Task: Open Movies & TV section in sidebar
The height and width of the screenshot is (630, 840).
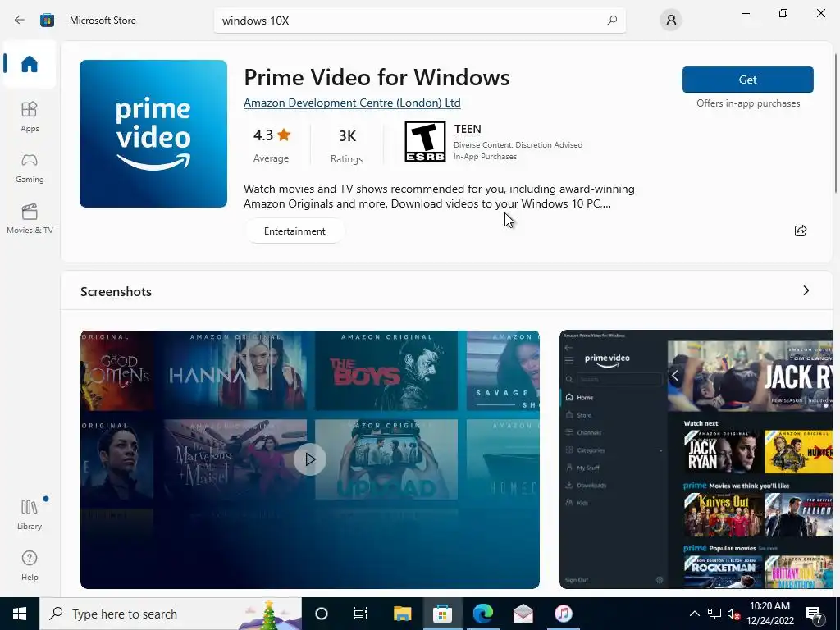Action: 30,218
